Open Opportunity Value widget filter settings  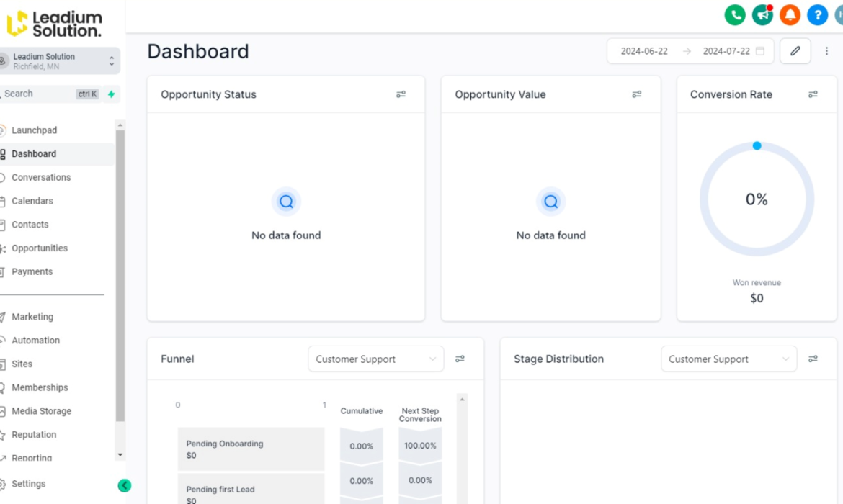point(636,94)
